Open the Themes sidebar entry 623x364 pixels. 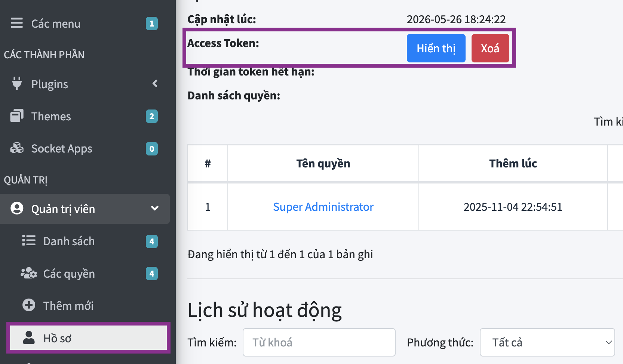tap(85, 116)
